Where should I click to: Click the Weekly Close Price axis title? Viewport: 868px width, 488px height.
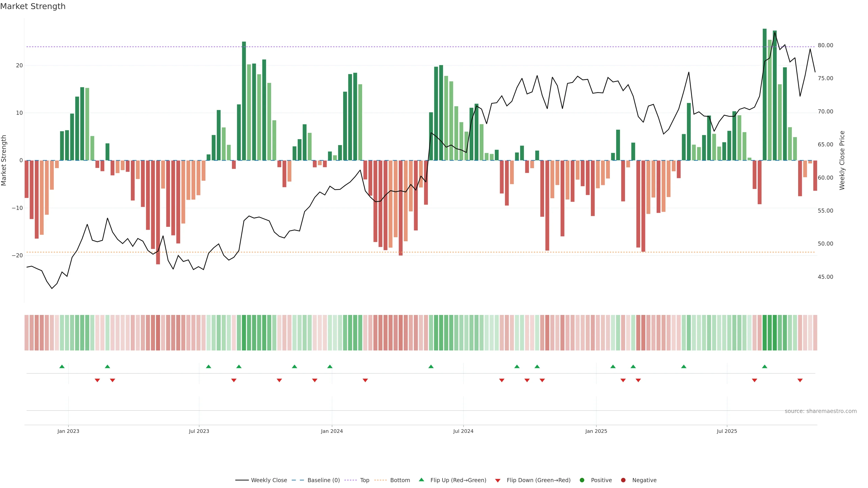(842, 160)
